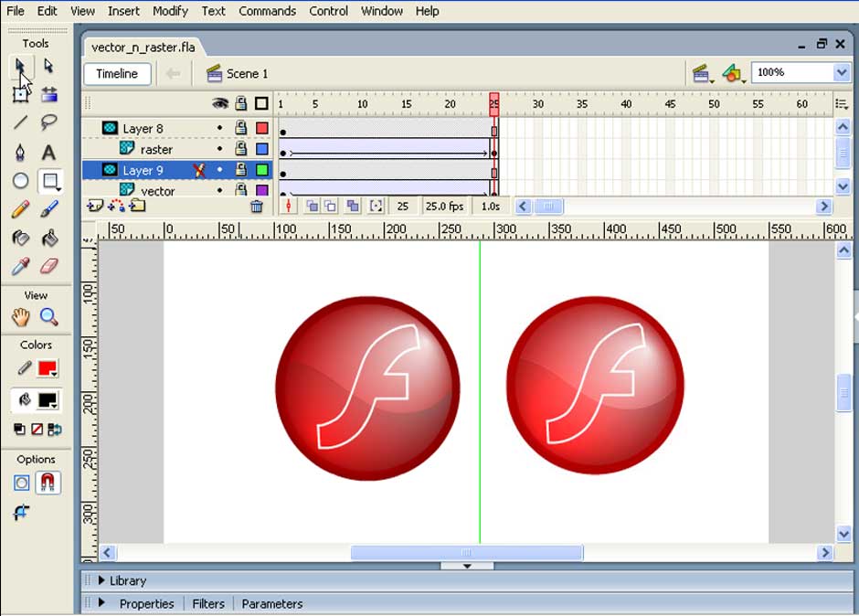Activate the Eyedropper tool
This screenshot has width=859, height=616.
tap(21, 267)
